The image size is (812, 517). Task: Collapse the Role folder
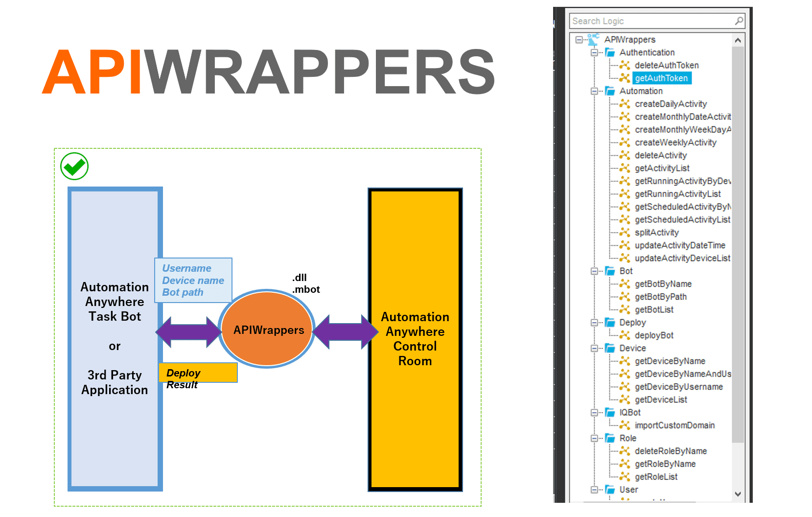tap(594, 438)
